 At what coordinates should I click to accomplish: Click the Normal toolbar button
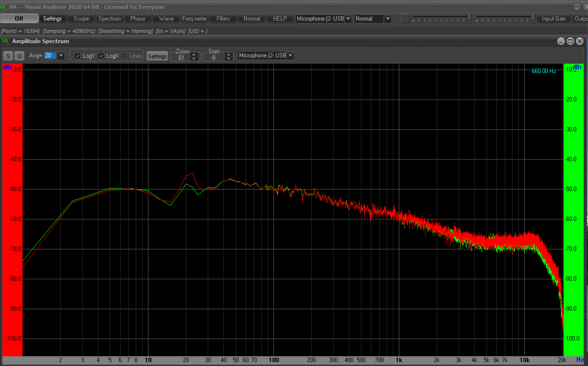click(251, 18)
